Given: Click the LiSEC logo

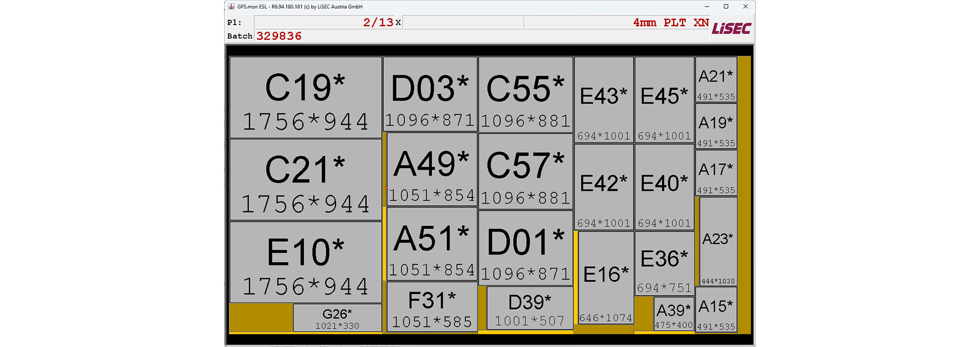Looking at the screenshot, I should (731, 29).
